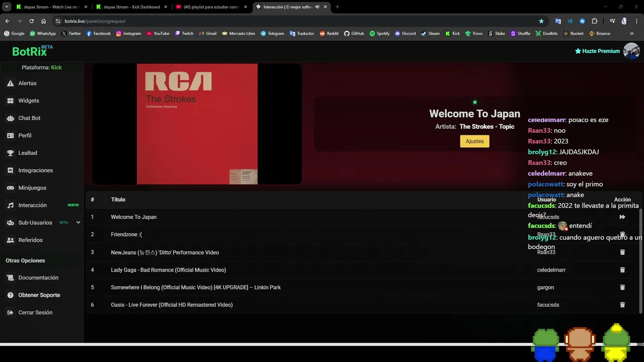
Task: Skip the current song Welcome To Japan
Action: 622,217
